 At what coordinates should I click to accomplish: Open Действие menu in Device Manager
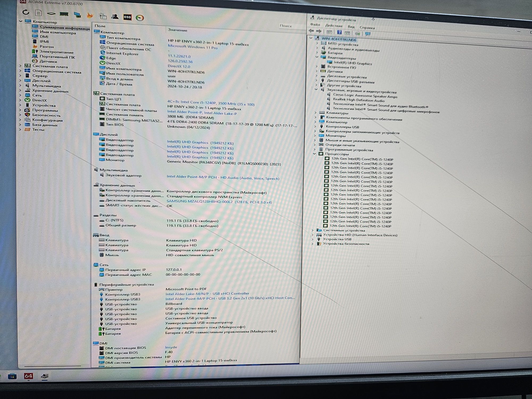point(334,26)
